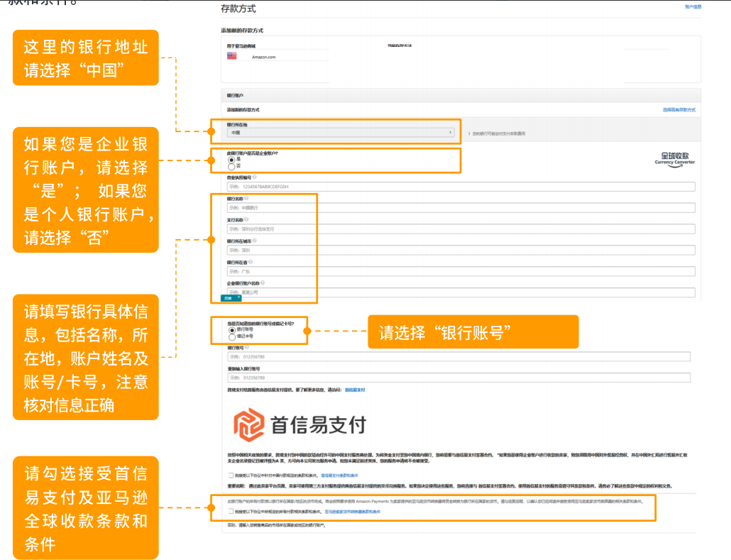The image size is (731, 560).
Task: Check the 首信易支付 terms acceptance checkbox
Action: 231,475
